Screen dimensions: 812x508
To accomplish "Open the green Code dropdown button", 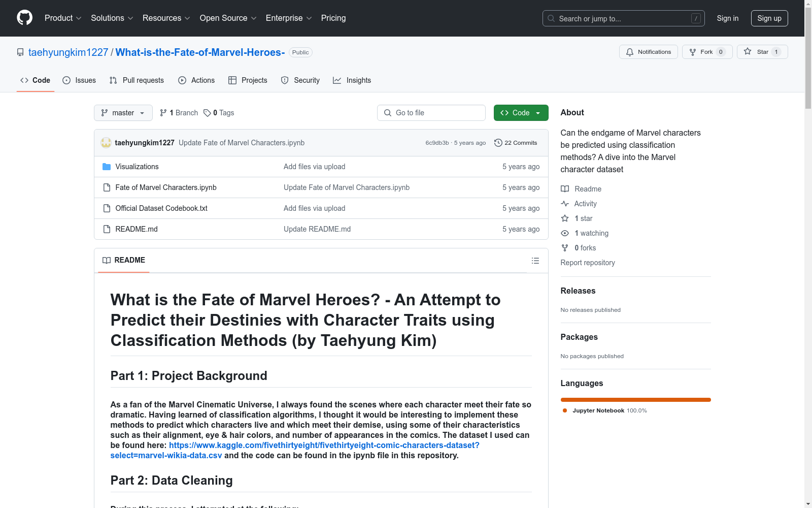I will point(521,113).
